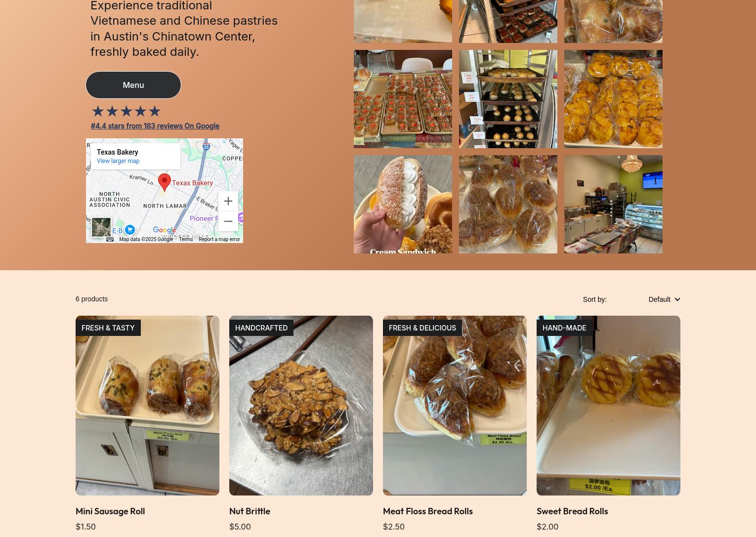Open Sweet Bread Rolls product title
The height and width of the screenshot is (537, 756).
point(572,511)
